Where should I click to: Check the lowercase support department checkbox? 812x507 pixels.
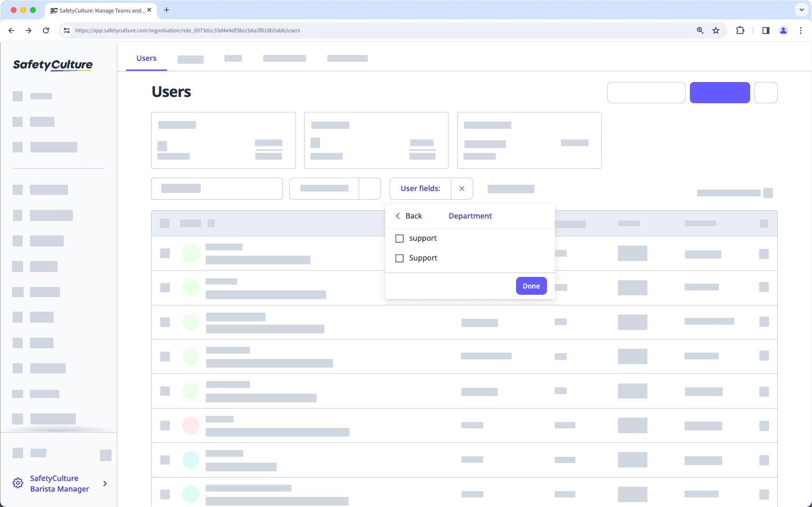(399, 238)
